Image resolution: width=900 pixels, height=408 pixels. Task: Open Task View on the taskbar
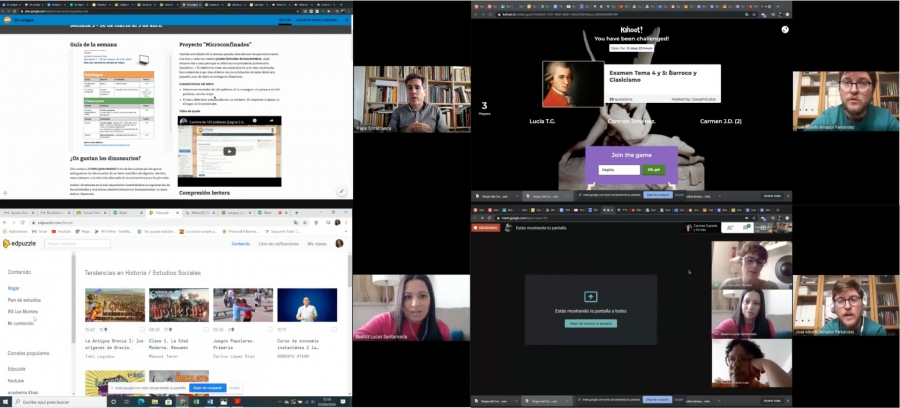click(127, 402)
